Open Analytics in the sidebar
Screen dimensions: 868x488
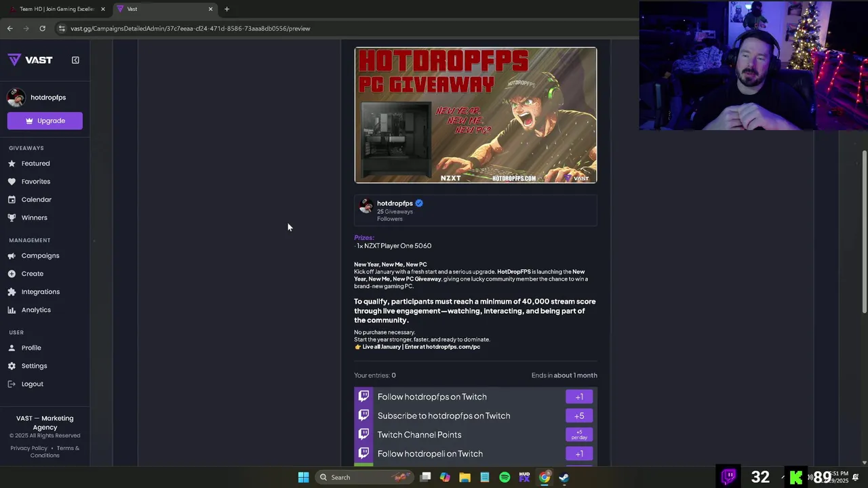[x=36, y=310]
